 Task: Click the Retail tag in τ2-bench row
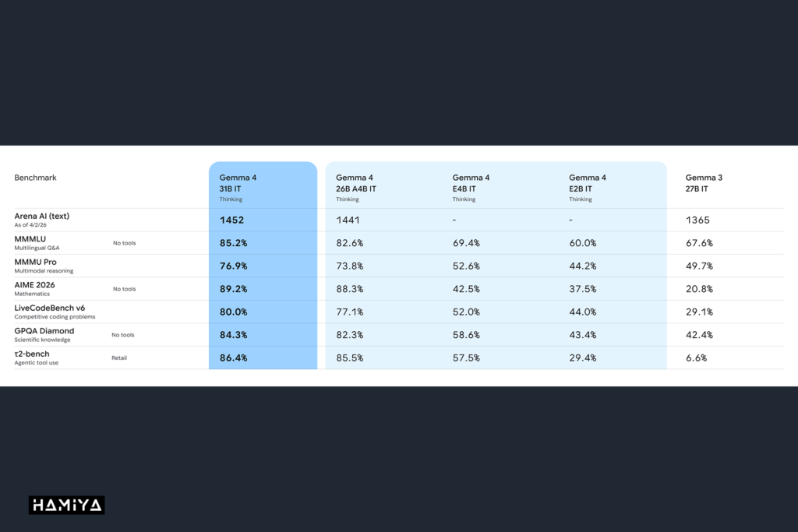coord(119,358)
